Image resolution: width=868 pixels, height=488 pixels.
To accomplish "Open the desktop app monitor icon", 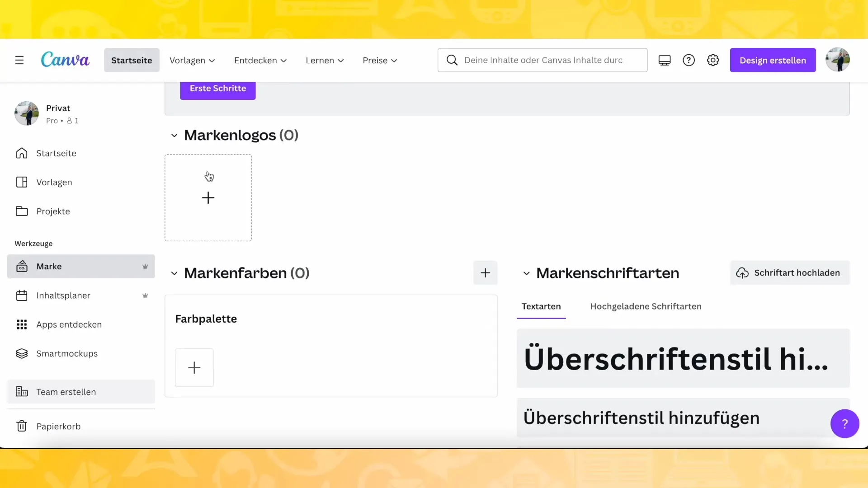I will click(664, 60).
